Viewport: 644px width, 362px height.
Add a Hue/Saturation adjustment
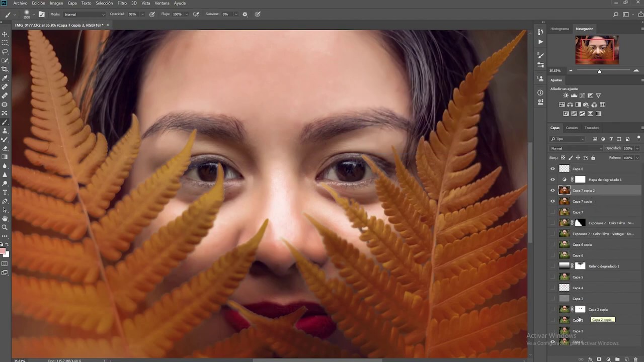[x=562, y=105]
